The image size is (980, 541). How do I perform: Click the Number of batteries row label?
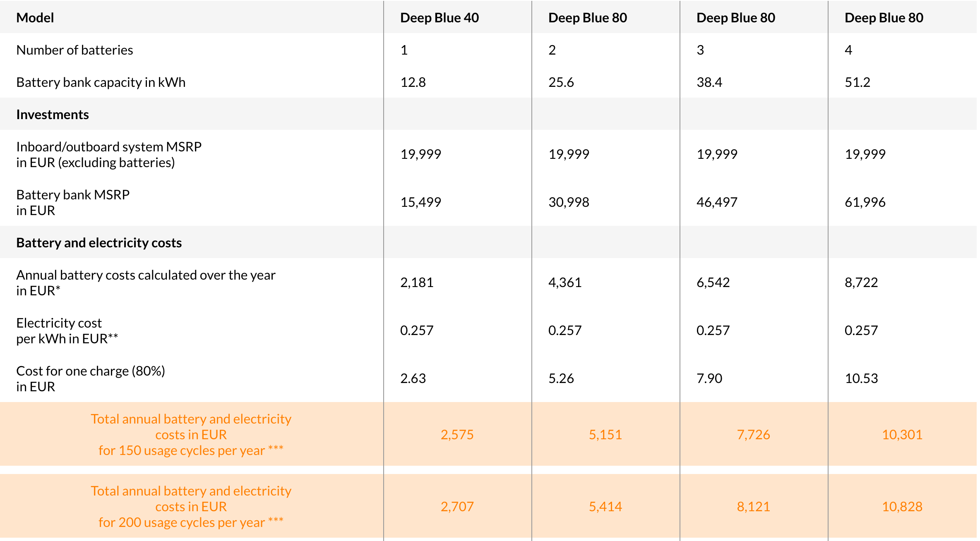74,50
